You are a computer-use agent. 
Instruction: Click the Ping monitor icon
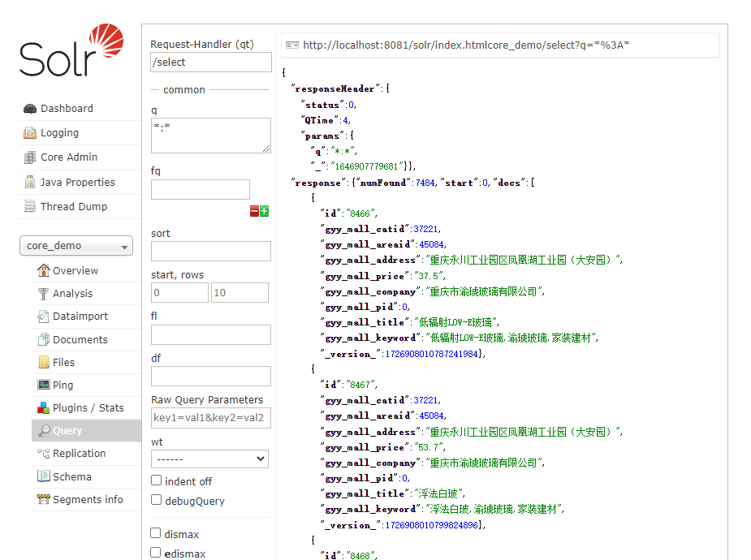point(44,385)
